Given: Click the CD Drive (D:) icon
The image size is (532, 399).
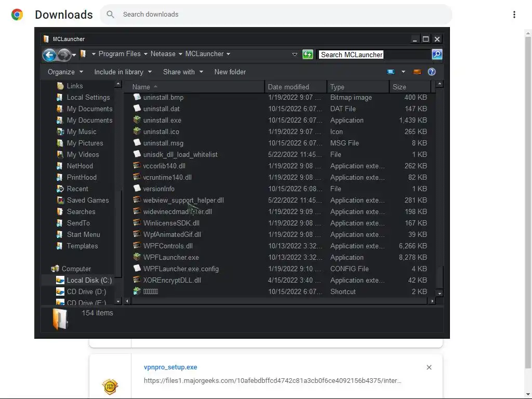Looking at the screenshot, I should click(60, 291).
